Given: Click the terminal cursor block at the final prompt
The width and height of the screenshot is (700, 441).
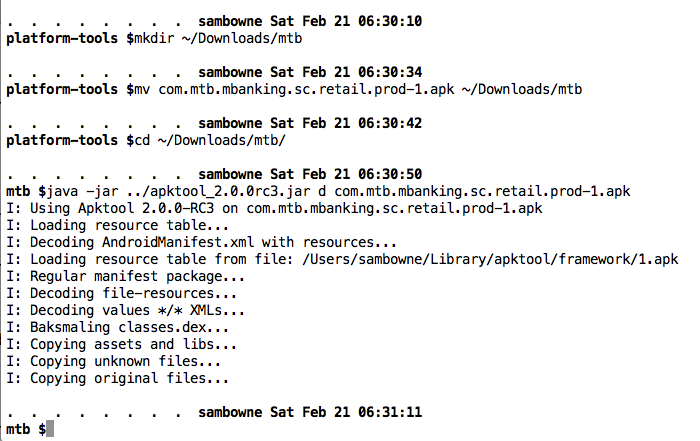Looking at the screenshot, I should (x=50, y=429).
